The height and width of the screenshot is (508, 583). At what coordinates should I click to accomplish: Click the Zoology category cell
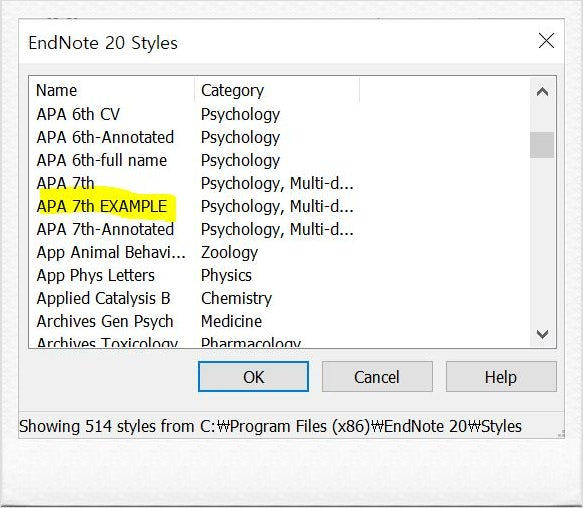229,253
